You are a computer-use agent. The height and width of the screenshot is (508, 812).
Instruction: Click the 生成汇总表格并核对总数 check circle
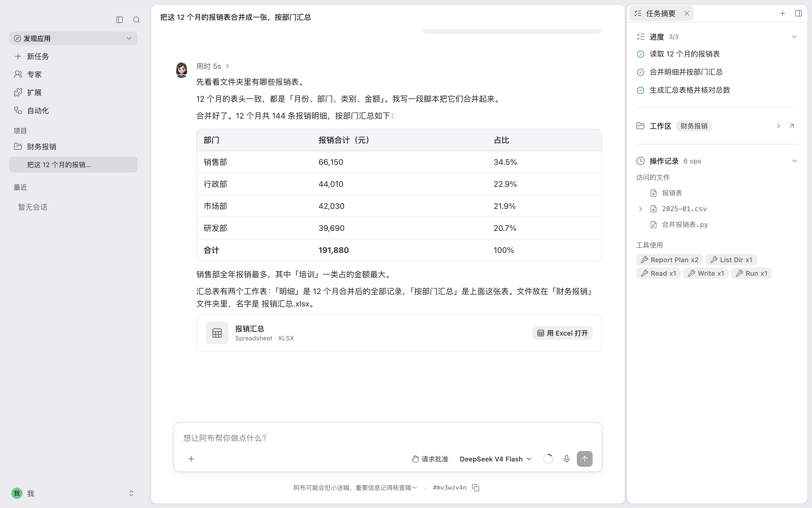click(640, 90)
